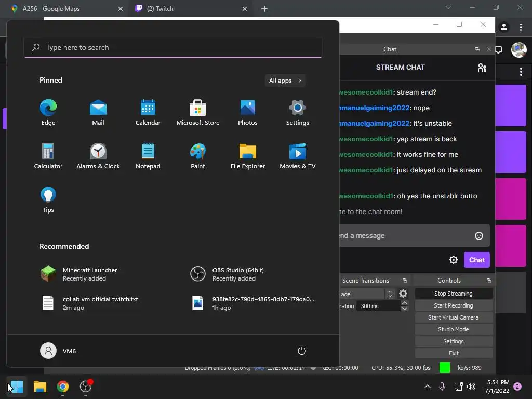Image resolution: width=532 pixels, height=399 pixels.
Task: Open Paint
Action: 198,156
